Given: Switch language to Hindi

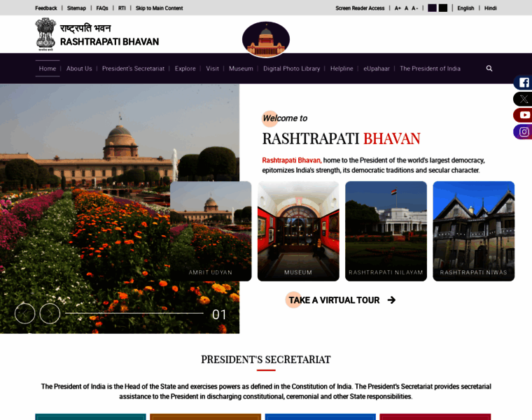Looking at the screenshot, I should pyautogui.click(x=490, y=8).
